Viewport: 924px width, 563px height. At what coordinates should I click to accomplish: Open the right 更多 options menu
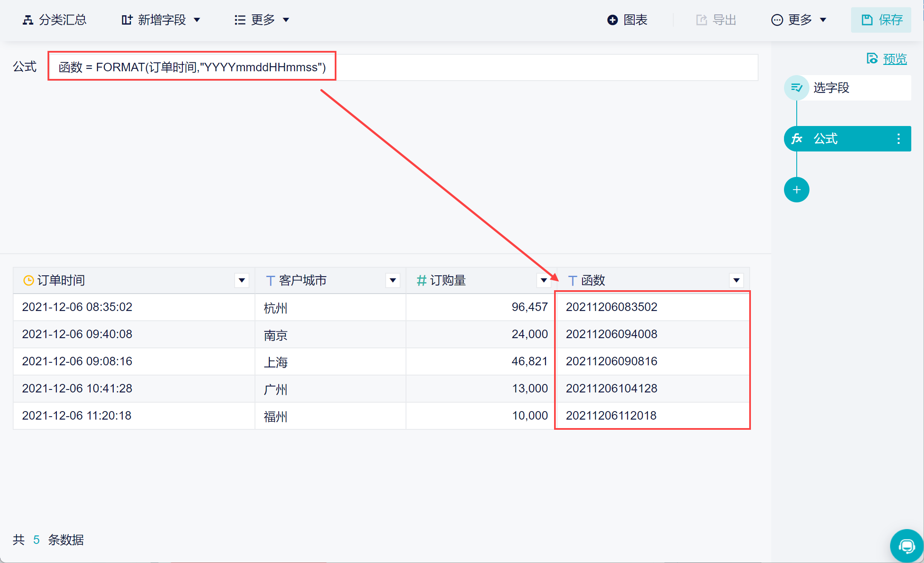[799, 20]
